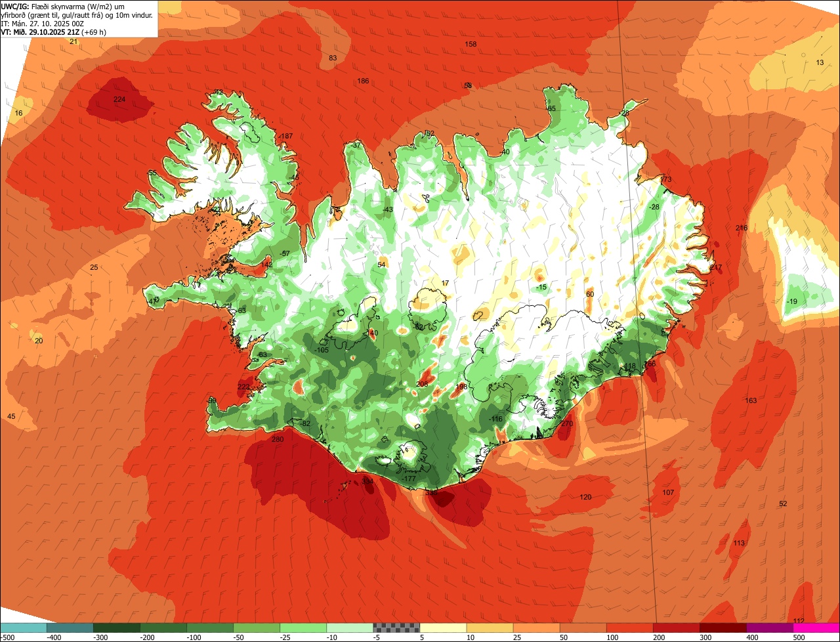Viewport: 840px width, 642px height.
Task: Click the map value -177 near the south coast
Action: coord(409,479)
